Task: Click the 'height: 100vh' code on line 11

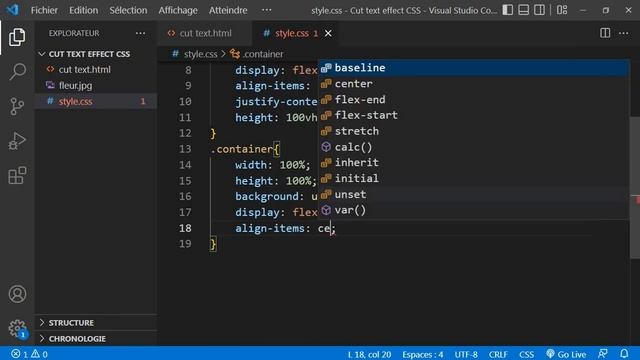Action: pos(276,118)
